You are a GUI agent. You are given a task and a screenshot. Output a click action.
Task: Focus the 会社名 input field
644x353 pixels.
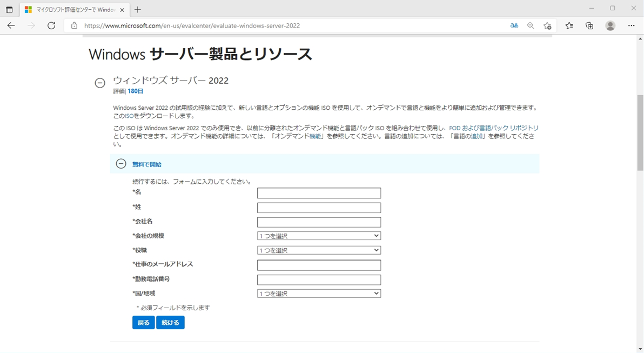(319, 222)
